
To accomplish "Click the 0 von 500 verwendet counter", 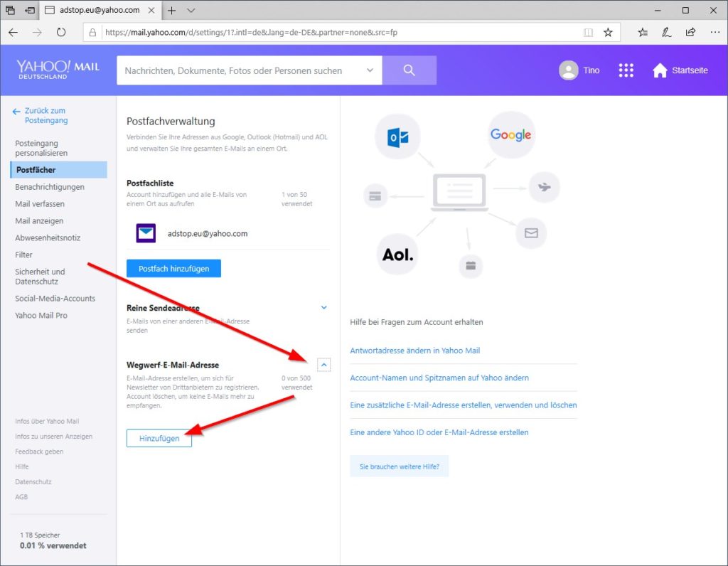I will point(296,383).
